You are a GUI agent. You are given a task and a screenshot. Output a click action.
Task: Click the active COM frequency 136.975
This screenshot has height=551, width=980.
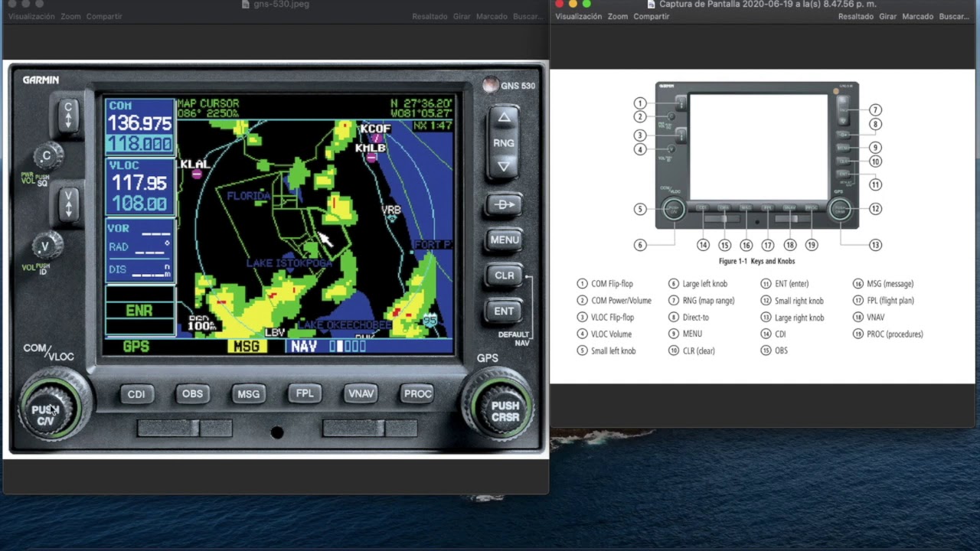tap(139, 123)
